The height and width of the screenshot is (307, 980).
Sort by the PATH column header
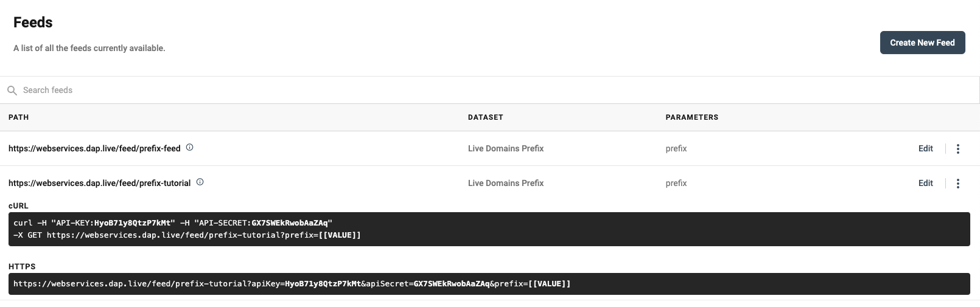click(18, 117)
